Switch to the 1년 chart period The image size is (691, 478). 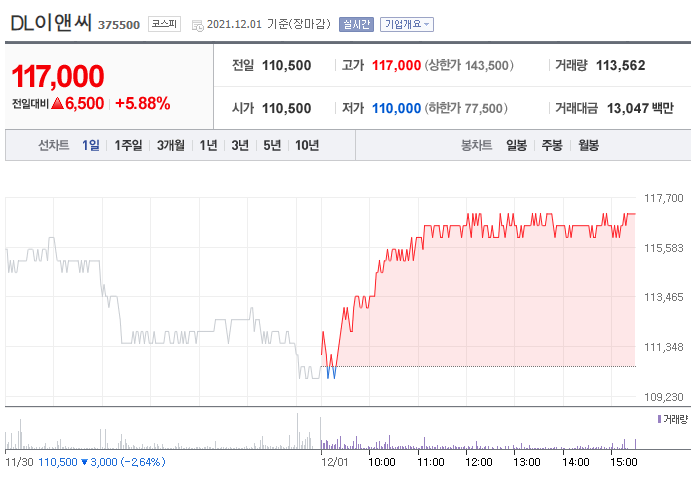[x=208, y=145]
